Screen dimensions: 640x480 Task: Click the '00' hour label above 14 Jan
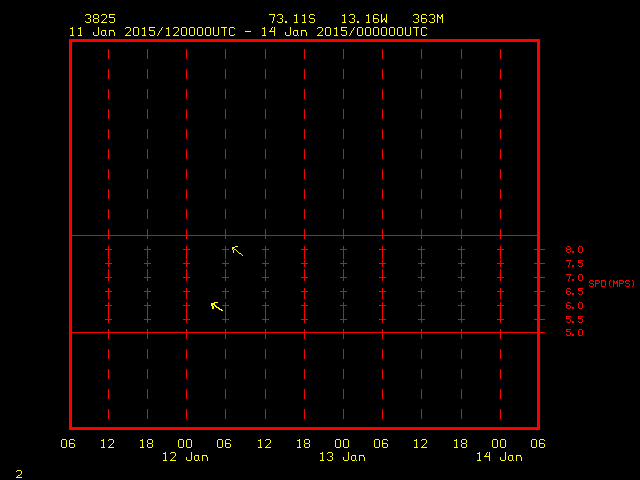499,444
